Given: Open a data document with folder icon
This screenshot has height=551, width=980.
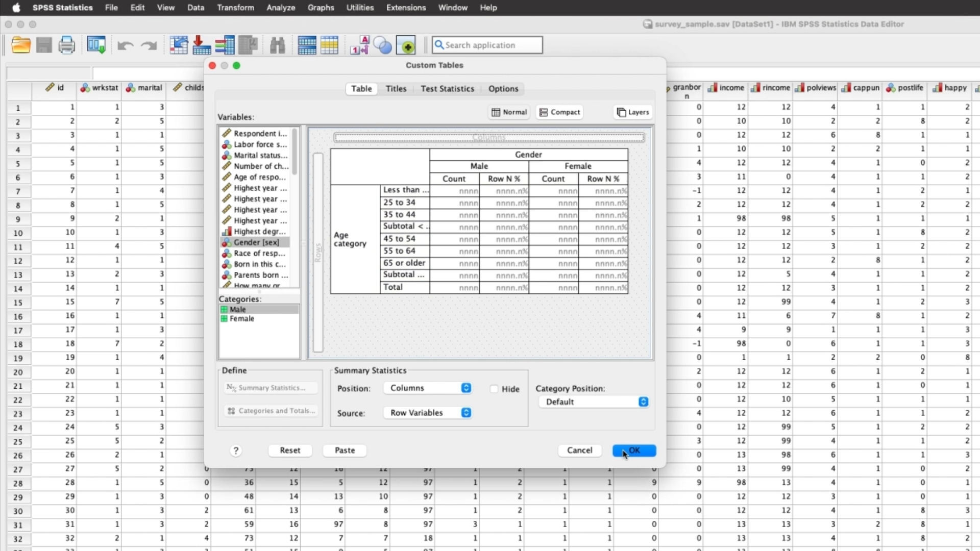Looking at the screenshot, I should tap(21, 45).
